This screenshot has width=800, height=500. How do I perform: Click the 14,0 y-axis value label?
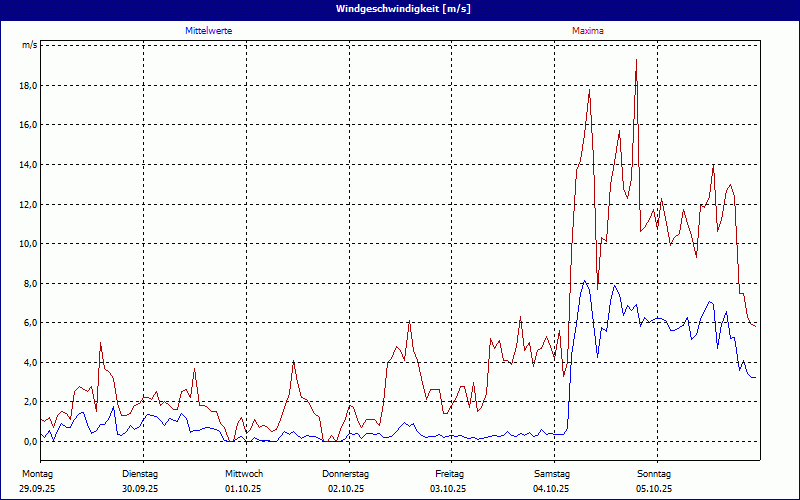29,165
